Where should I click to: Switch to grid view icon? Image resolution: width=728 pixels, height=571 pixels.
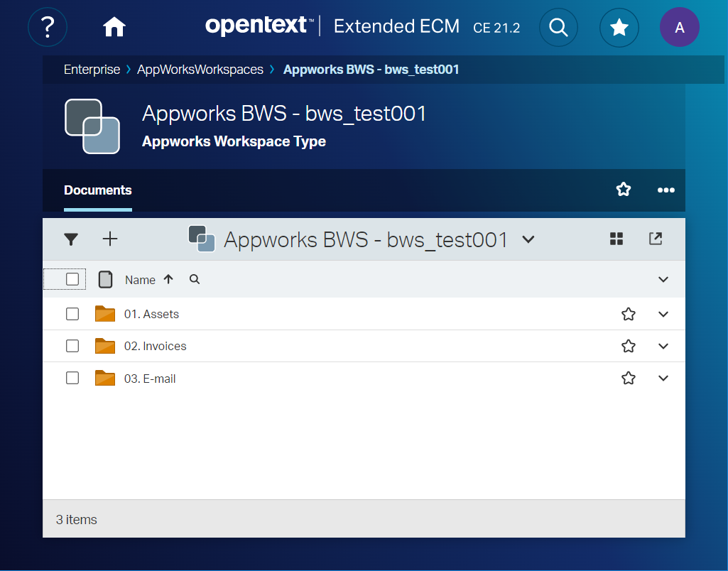pyautogui.click(x=616, y=239)
